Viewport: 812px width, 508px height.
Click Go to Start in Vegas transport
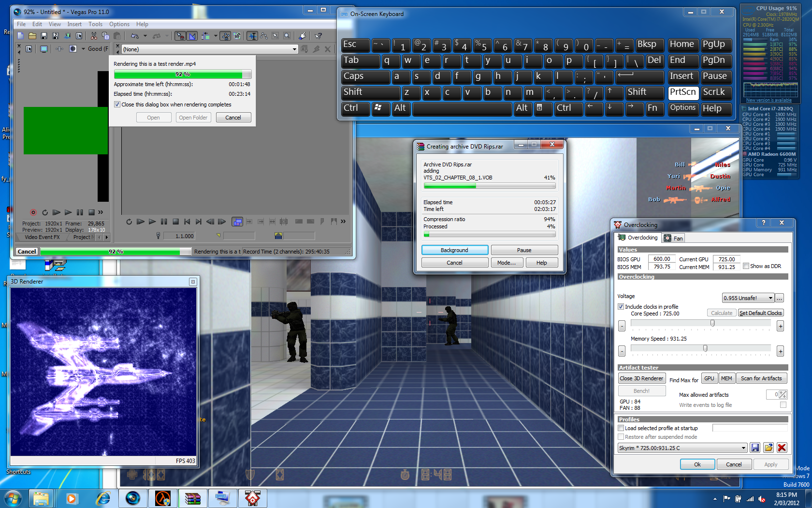click(187, 222)
